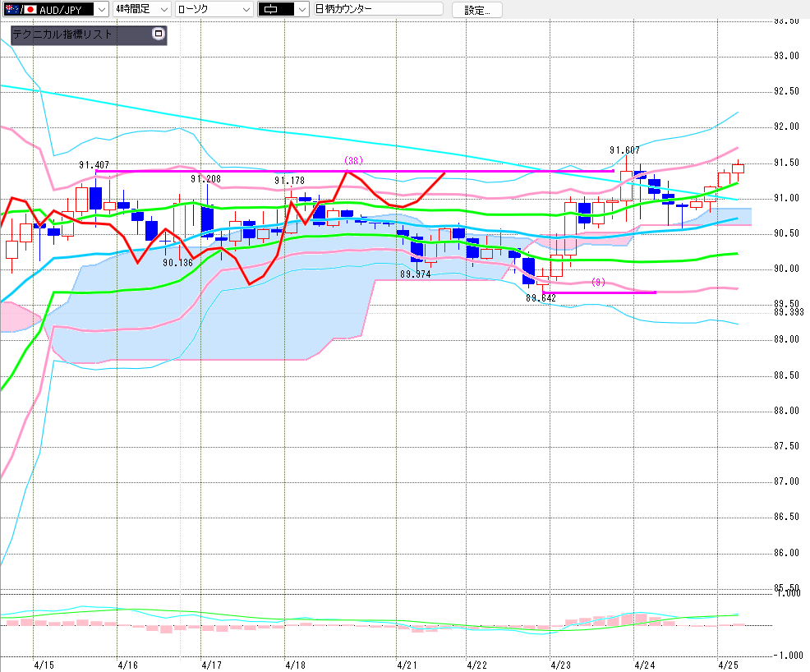This screenshot has width=810, height=672.
Task: Expand the テクニカル指標リスト panel with its square icon
Action: pos(159,34)
